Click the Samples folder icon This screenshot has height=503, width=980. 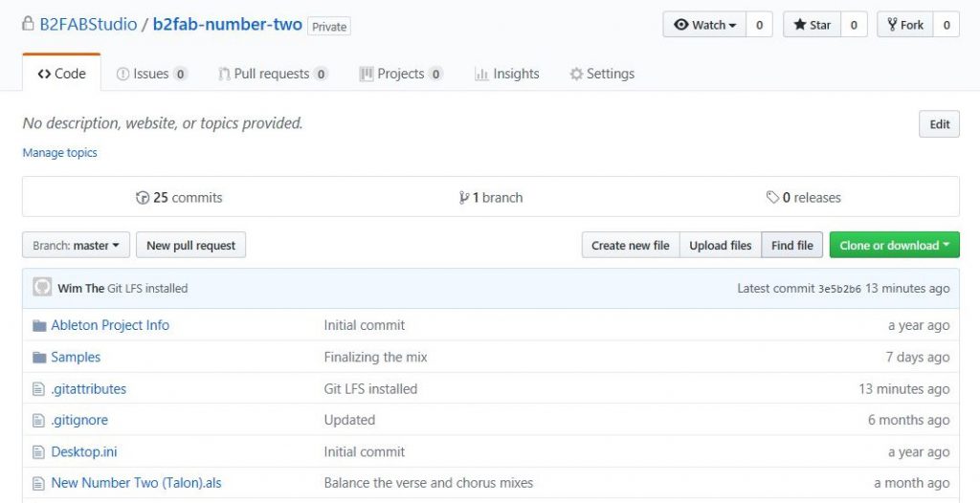tap(39, 358)
